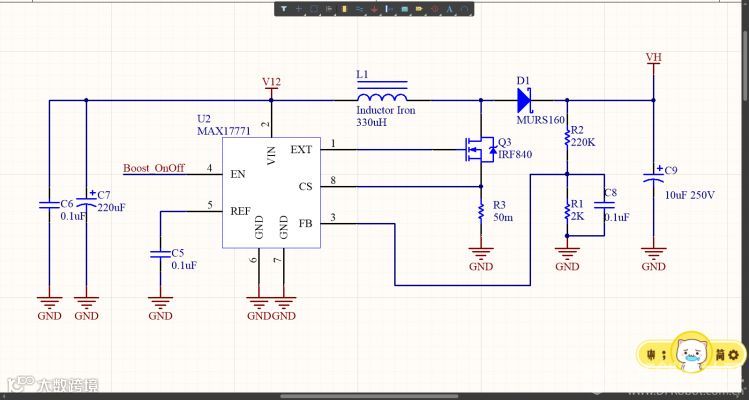Activate the text string A tool

point(449,9)
